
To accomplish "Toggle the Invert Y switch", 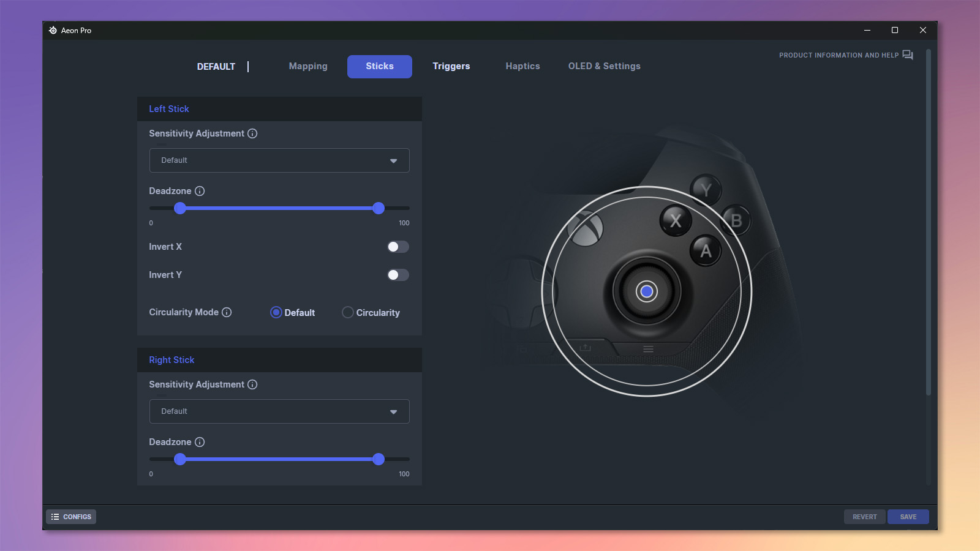I will (398, 275).
